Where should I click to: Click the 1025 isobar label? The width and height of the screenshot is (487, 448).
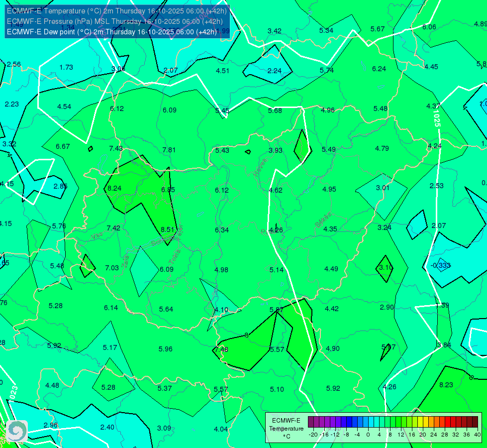tap(436, 118)
